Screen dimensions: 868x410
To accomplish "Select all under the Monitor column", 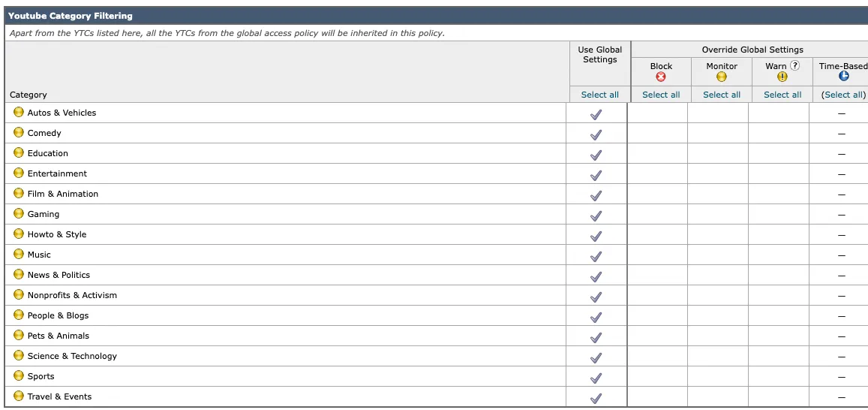I will [x=722, y=95].
